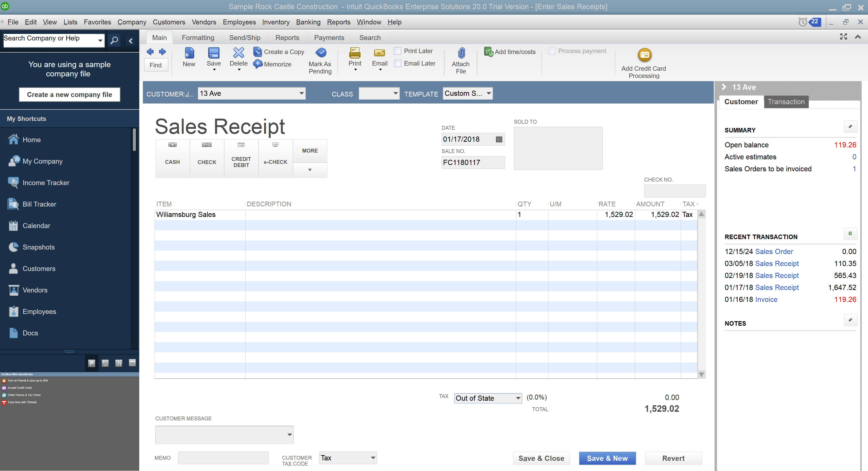
Task: Switch to the Payments tab
Action: 329,37
